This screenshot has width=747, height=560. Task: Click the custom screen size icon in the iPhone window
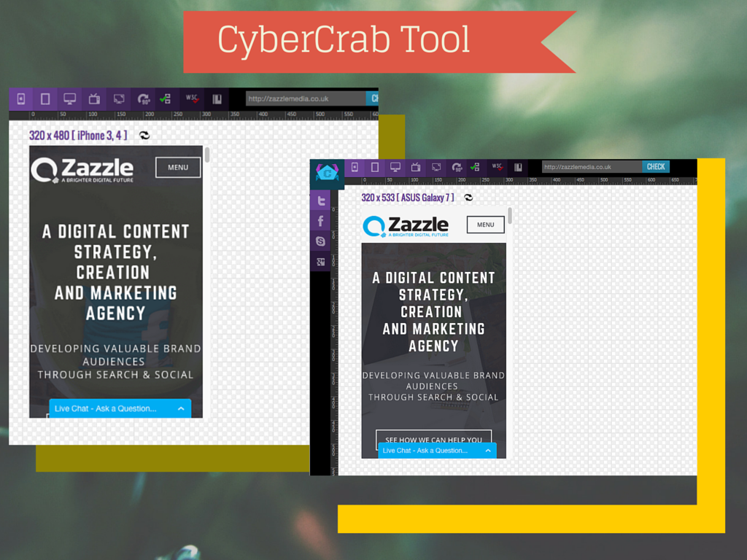pyautogui.click(x=119, y=99)
